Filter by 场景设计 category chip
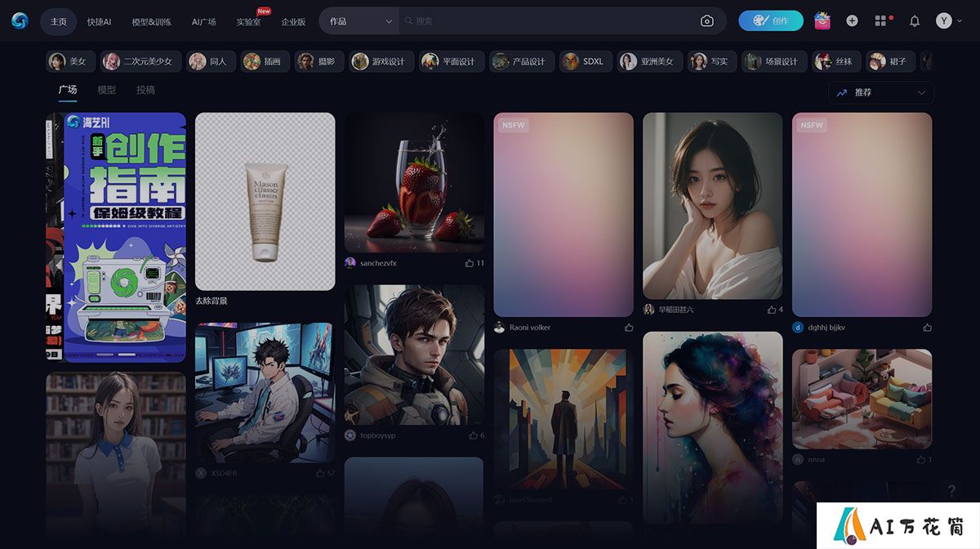The height and width of the screenshot is (549, 980). tap(773, 61)
